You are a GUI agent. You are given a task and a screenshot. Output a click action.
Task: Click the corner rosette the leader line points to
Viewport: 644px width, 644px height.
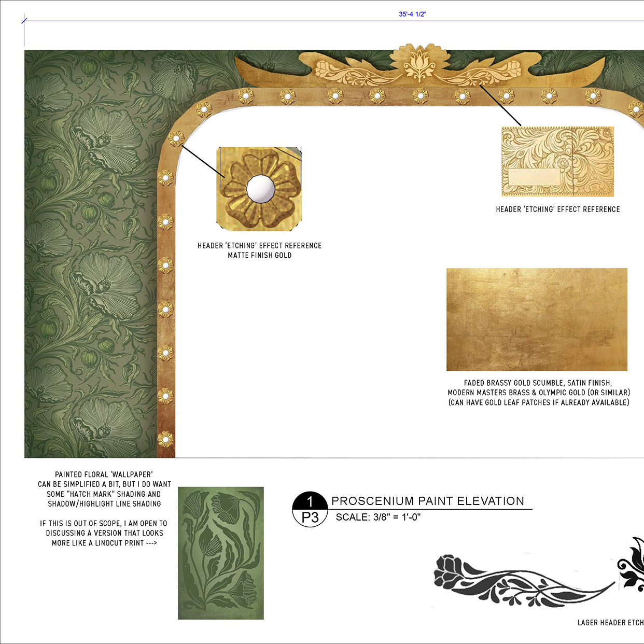(176, 139)
